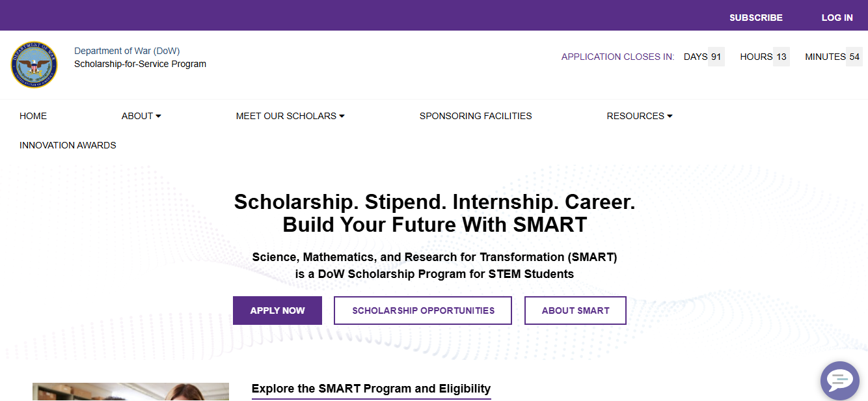Open the chat bubble icon
Screen dimensions: 868x401
click(x=840, y=381)
